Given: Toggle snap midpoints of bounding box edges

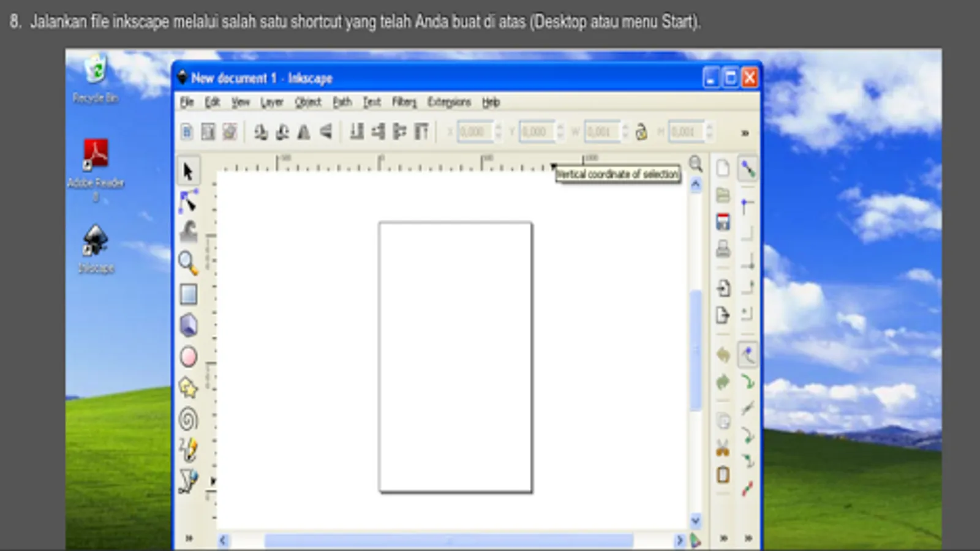Looking at the screenshot, I should [x=747, y=288].
